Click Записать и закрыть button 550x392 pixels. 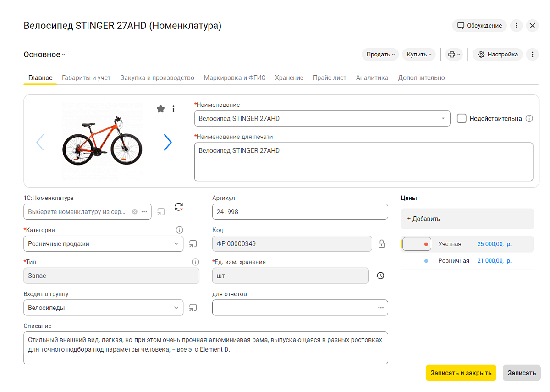[x=461, y=373]
